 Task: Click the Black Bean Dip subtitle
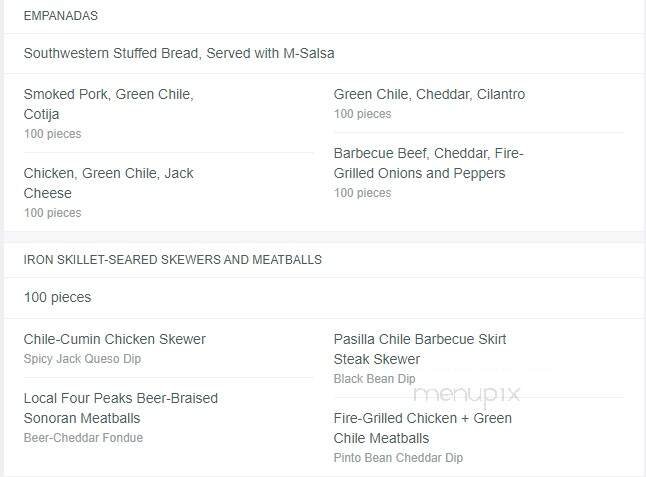[374, 379]
